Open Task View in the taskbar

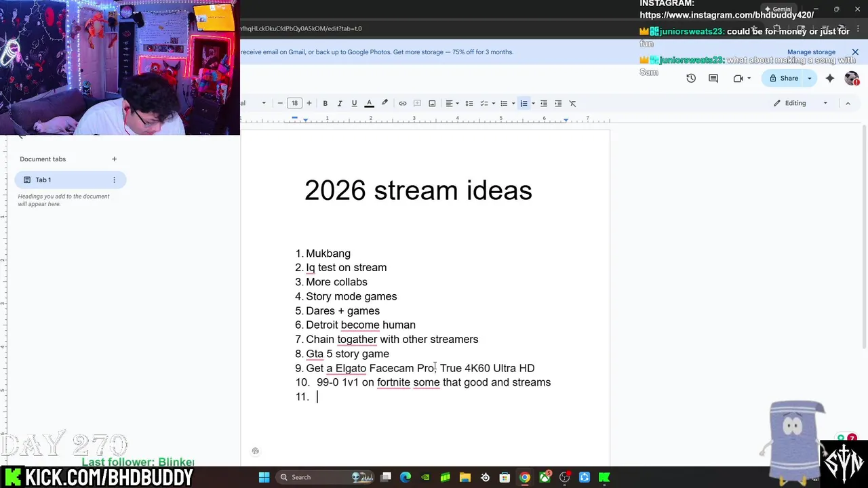386,477
